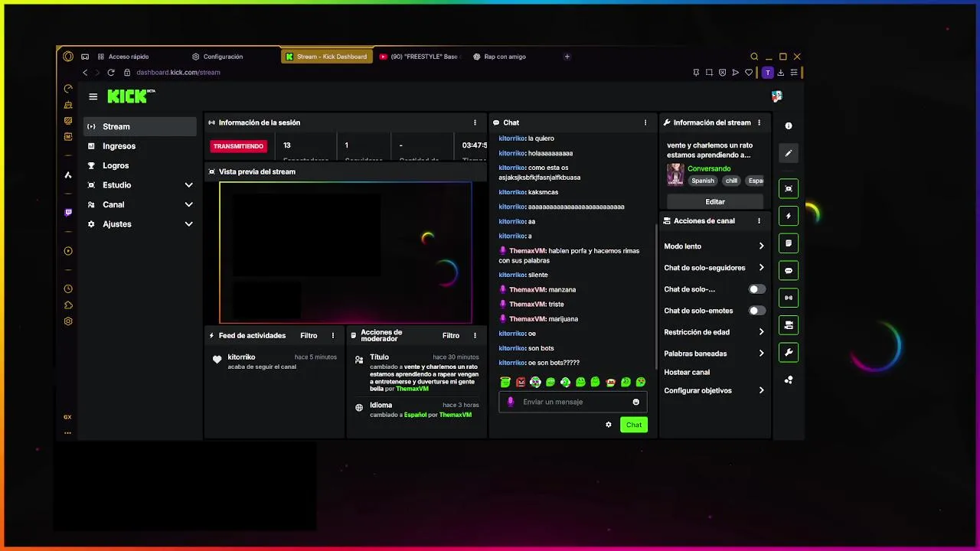980x551 pixels.
Task: Switch to the FREESTYLE YouTube tab
Action: point(420,57)
